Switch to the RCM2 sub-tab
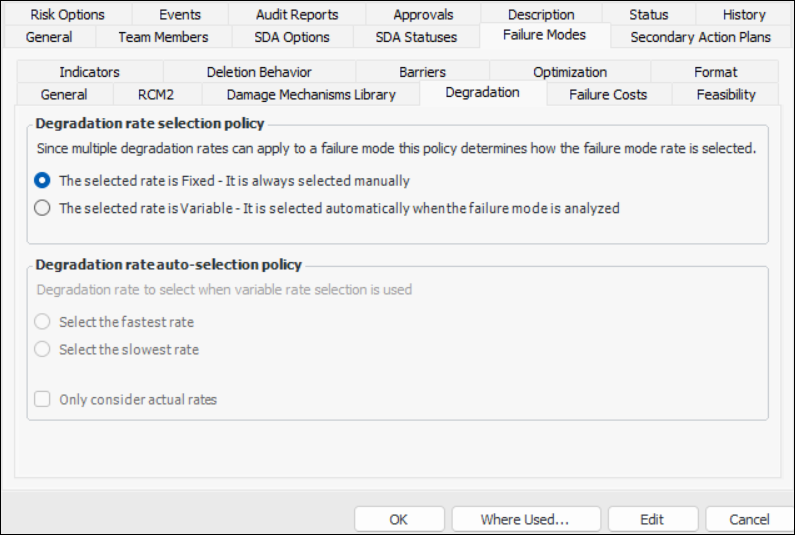This screenshot has height=535, width=795. pos(156,95)
